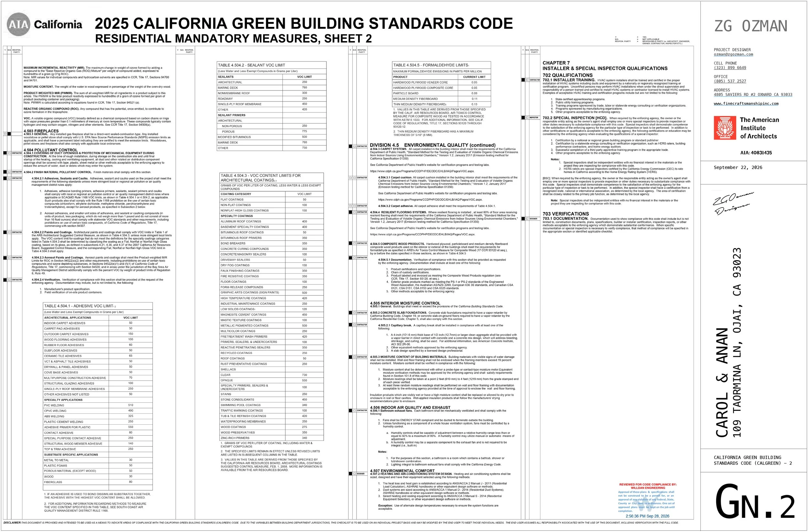Viewport: 808px width, 532px height.
Task: Click the AIA: 40831435 member number
Action: coord(756,153)
